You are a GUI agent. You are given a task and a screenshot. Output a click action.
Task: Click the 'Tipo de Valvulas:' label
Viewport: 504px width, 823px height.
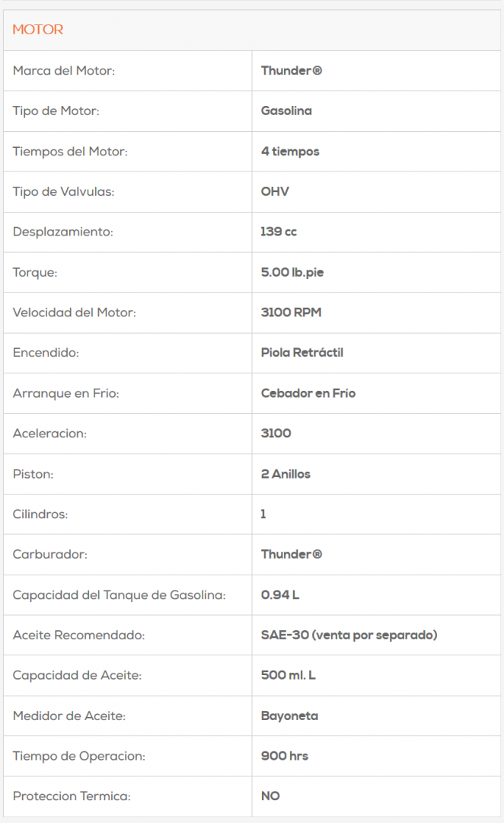[63, 191]
